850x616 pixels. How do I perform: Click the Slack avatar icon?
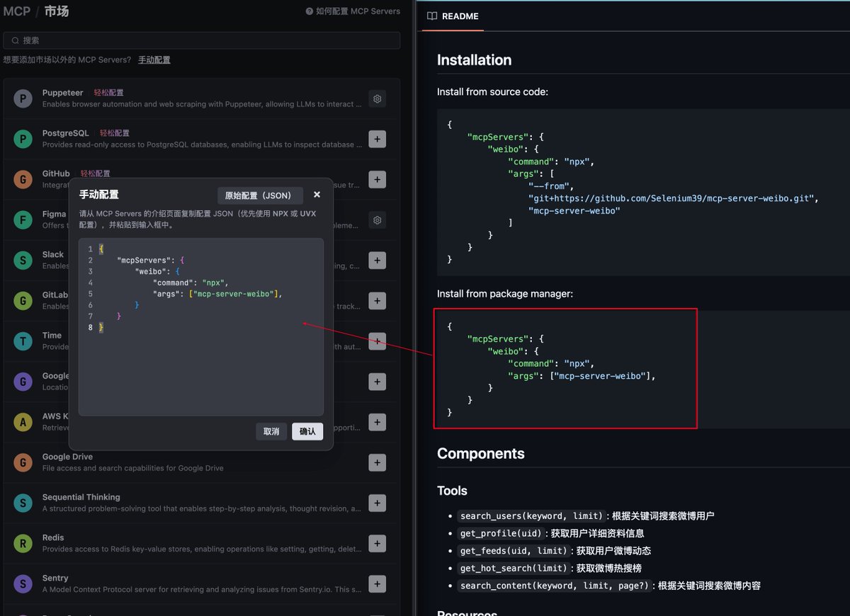(x=23, y=260)
